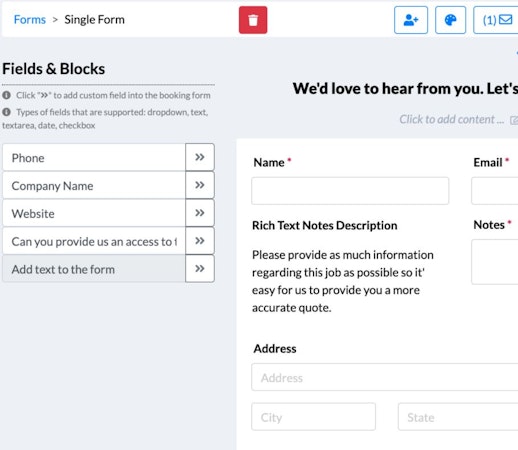Click the Address input field

click(x=385, y=377)
